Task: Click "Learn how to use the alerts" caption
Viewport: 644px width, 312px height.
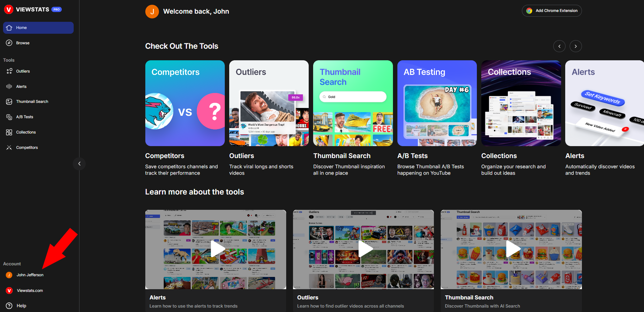Action: pyautogui.click(x=193, y=306)
